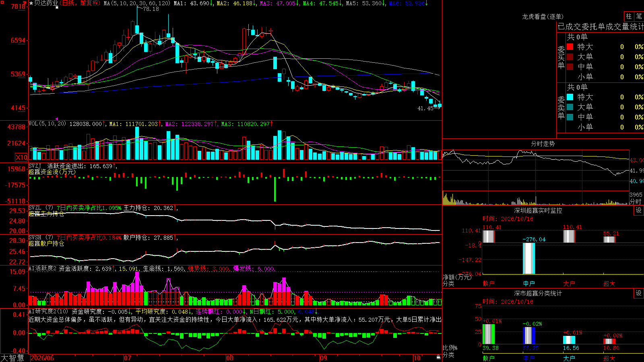The image size is (644, 362).
Task: Click the 大智慧 logo in the corner
Action: (12, 358)
